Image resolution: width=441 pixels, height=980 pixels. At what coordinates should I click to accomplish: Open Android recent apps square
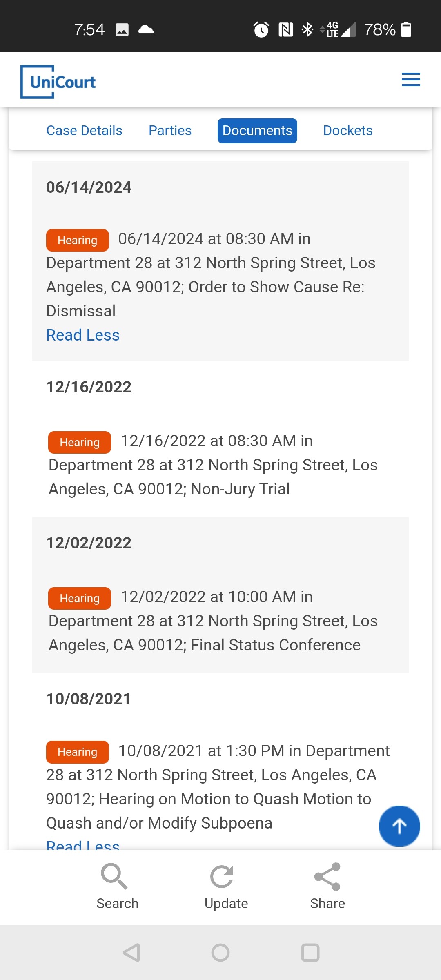(310, 953)
